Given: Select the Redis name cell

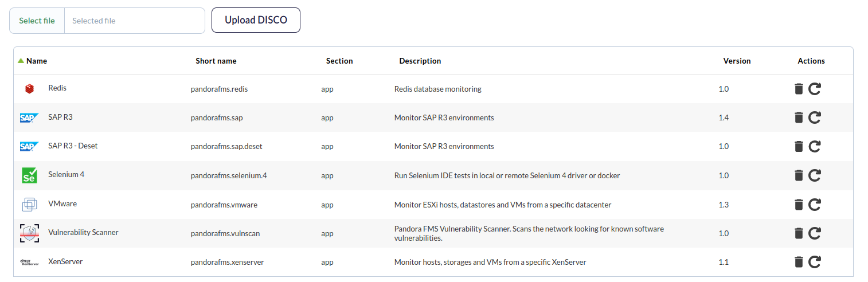Looking at the screenshot, I should click(57, 88).
